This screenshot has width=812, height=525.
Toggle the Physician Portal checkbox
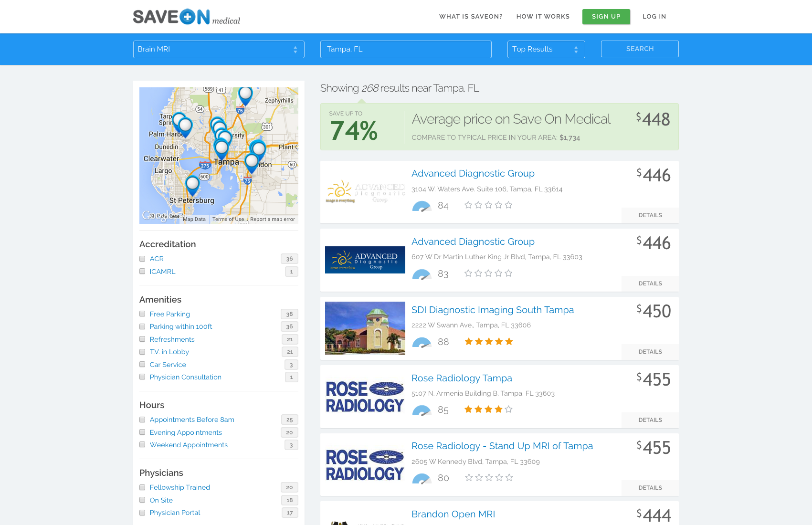point(142,513)
